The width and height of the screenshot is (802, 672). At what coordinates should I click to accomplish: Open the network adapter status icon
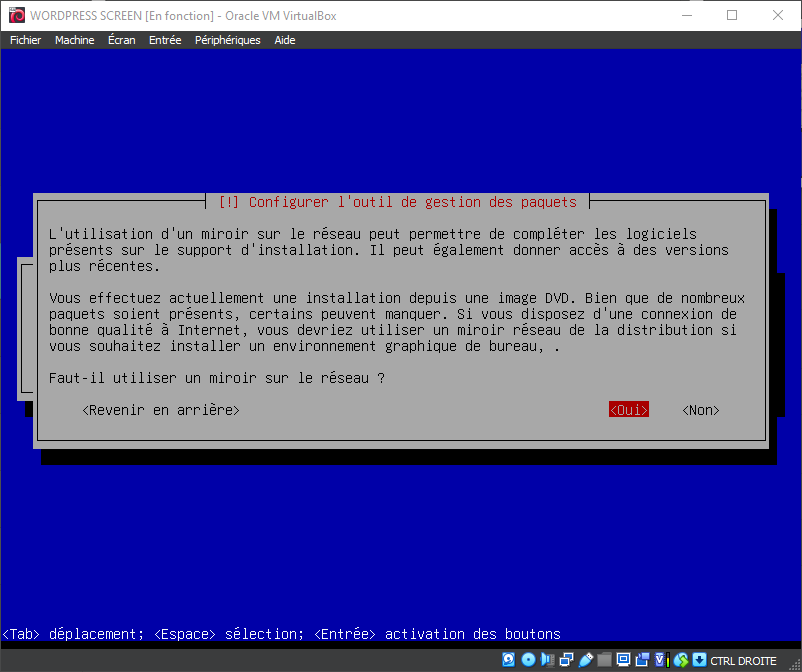[x=566, y=660]
